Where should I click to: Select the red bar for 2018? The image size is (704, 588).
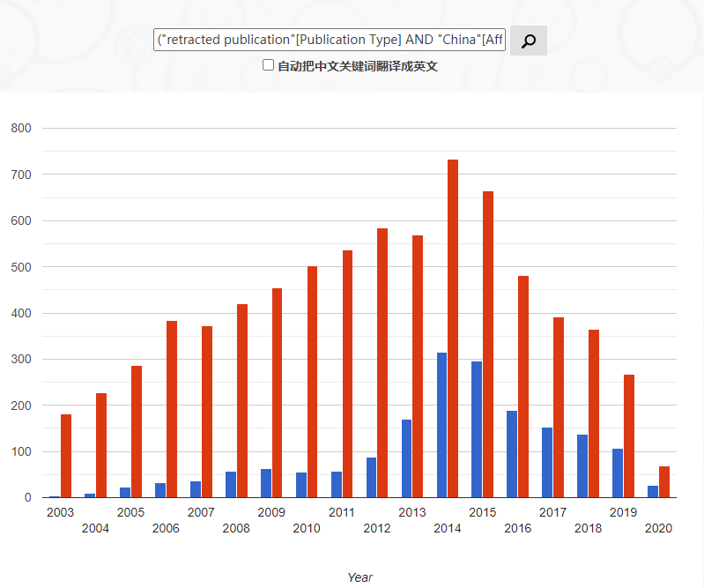pyautogui.click(x=594, y=413)
